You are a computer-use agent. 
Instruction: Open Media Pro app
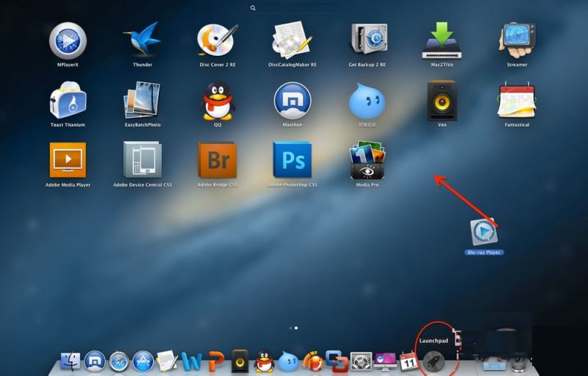pos(367,160)
